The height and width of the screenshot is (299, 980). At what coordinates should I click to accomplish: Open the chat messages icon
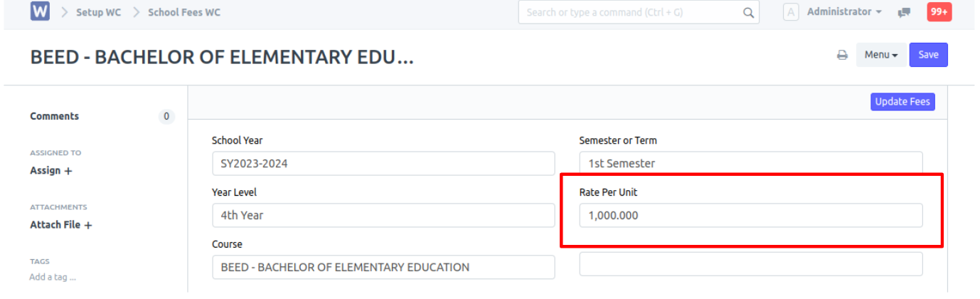pos(904,12)
